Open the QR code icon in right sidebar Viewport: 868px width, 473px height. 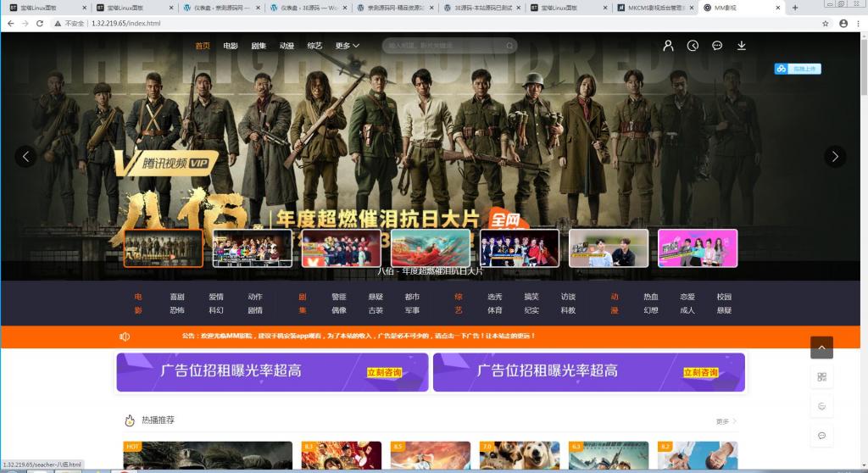(x=821, y=376)
